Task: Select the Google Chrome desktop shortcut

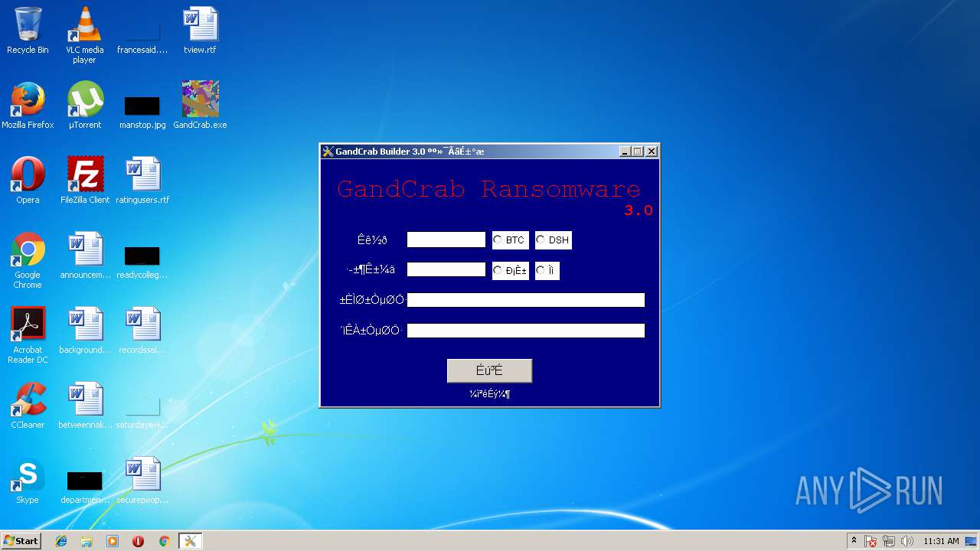Action: click(x=28, y=260)
